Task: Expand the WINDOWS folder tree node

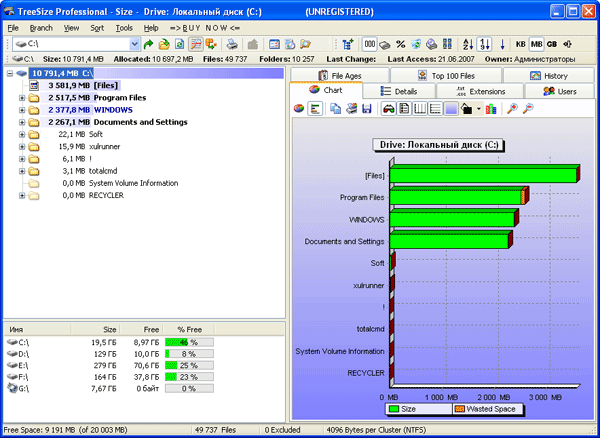Action: click(x=21, y=110)
